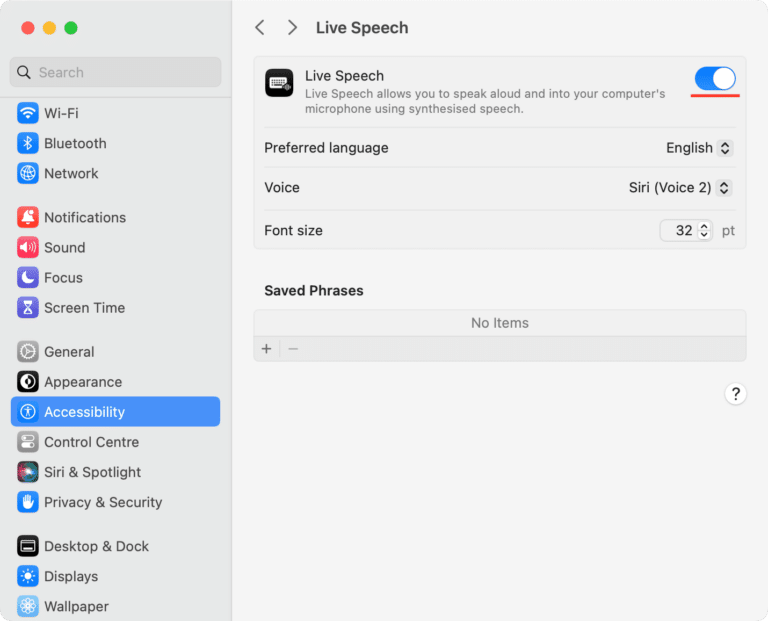Viewport: 768px width, 621px height.
Task: Click the Notifications bell icon
Action: tap(28, 217)
